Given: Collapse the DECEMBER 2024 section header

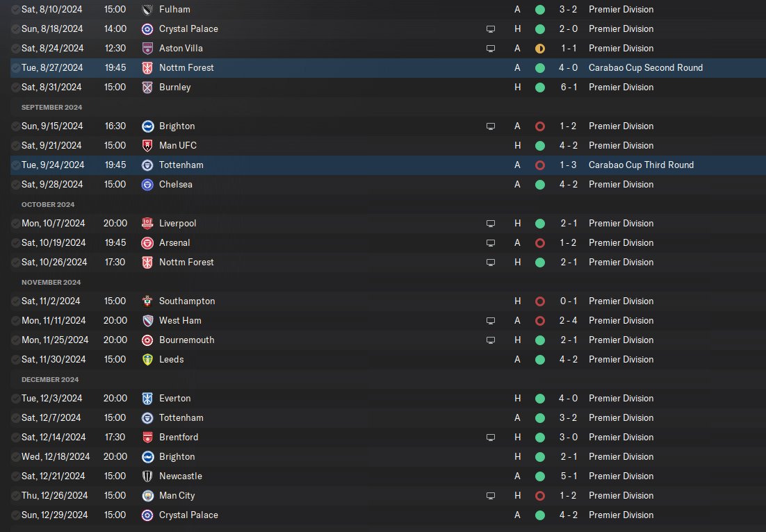Looking at the screenshot, I should coord(50,379).
